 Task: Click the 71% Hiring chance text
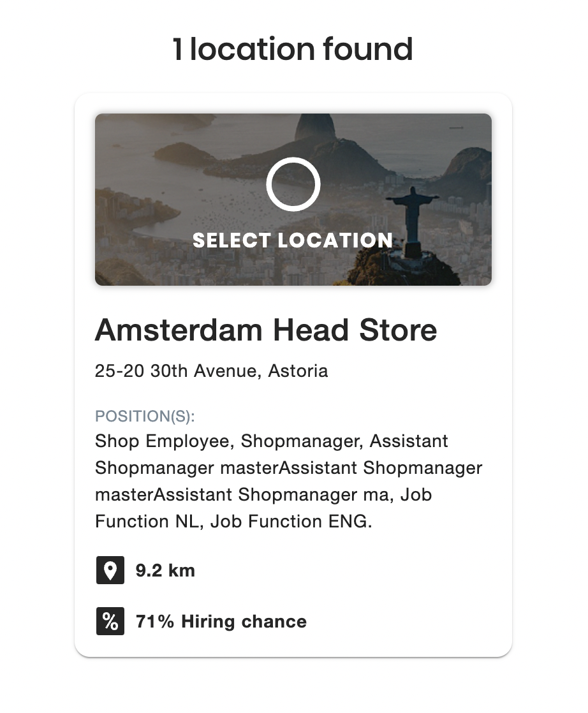click(x=221, y=622)
